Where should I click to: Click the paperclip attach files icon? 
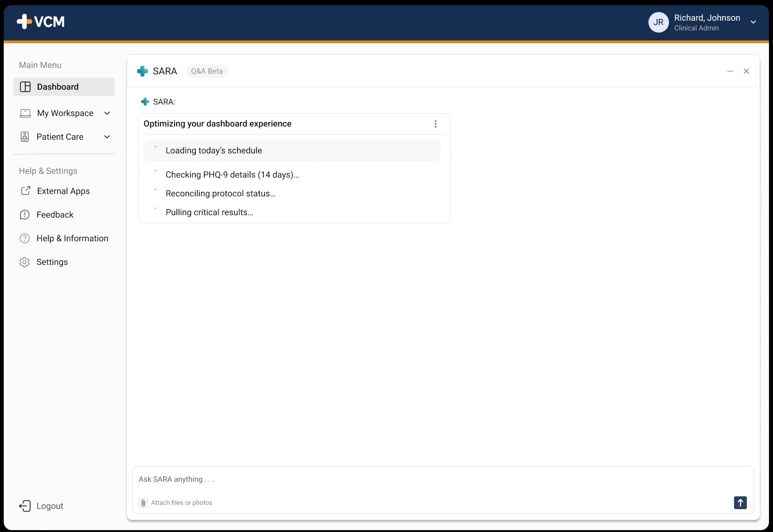pos(143,502)
